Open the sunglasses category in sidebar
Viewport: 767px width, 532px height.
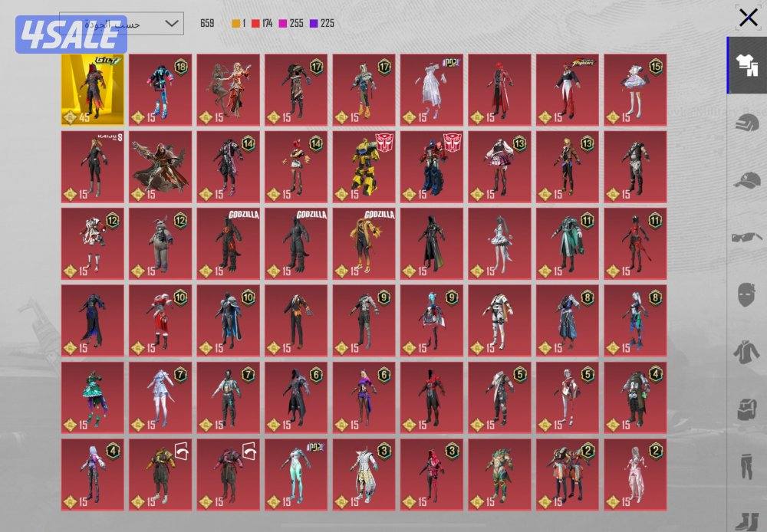click(x=746, y=237)
